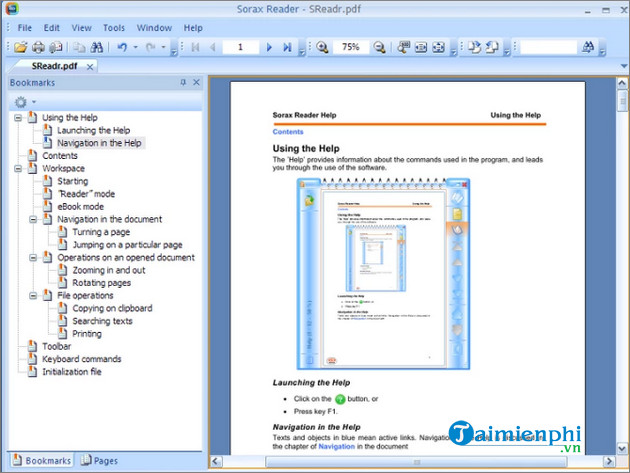
Task: Go to the first page
Action: 195,47
